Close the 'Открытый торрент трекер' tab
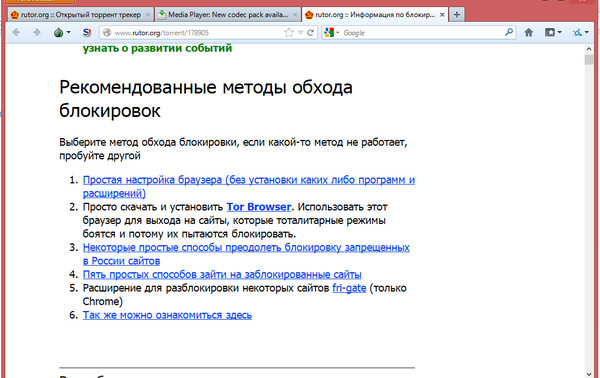The height and width of the screenshot is (378, 600). point(148,15)
